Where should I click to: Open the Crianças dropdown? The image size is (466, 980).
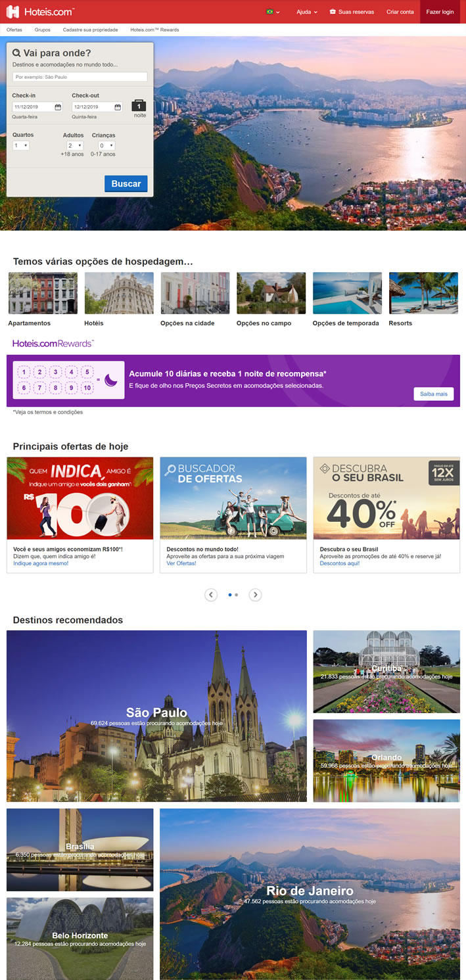click(x=106, y=145)
